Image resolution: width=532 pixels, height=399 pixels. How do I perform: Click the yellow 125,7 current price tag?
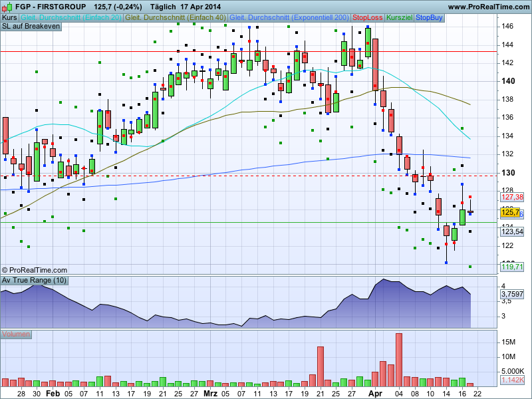coord(509,212)
